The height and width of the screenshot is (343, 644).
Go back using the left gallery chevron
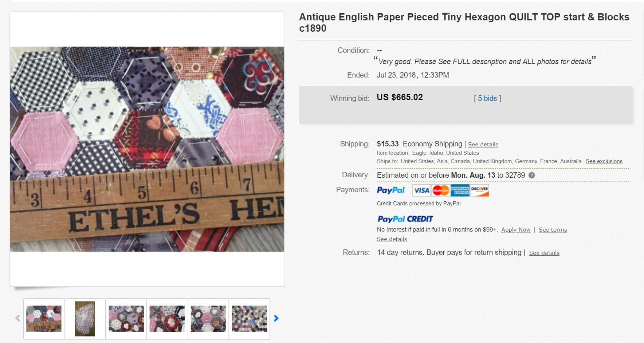click(x=17, y=318)
